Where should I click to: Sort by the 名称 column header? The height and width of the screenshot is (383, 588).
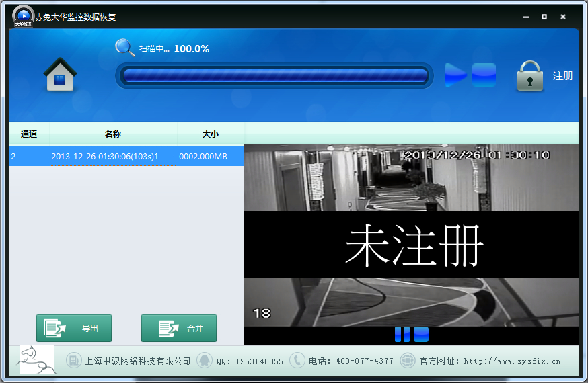113,134
